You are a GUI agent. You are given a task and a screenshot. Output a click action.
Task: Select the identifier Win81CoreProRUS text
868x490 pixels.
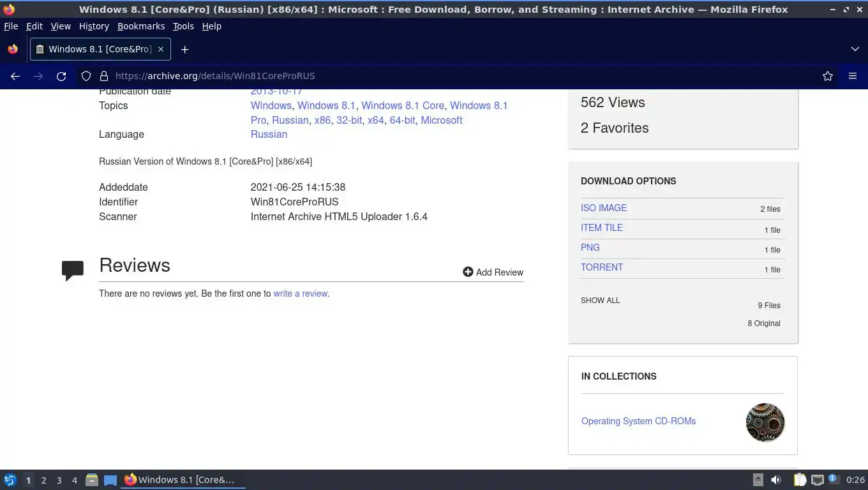(295, 202)
